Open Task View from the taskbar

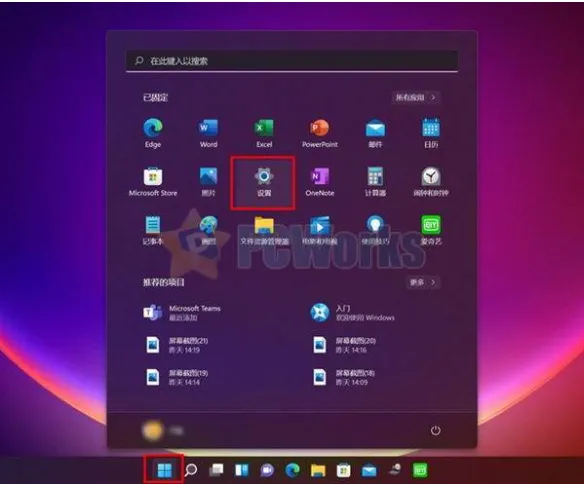pyautogui.click(x=216, y=470)
